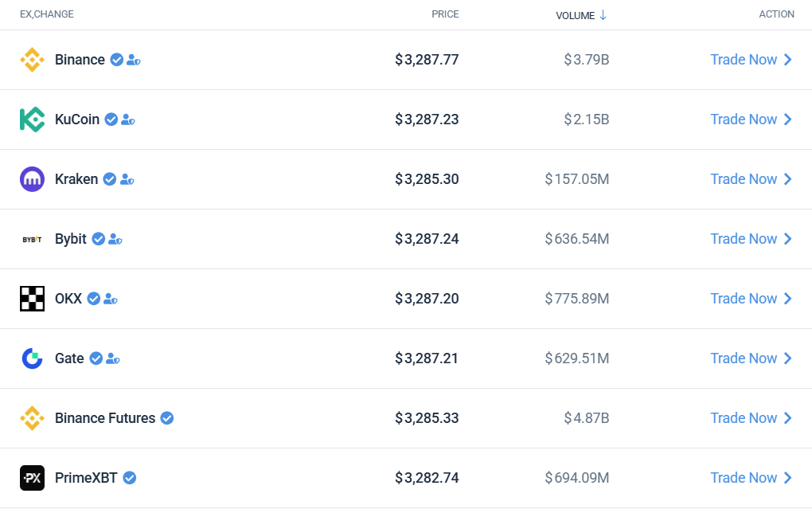Click verified checkmark badge next to Binance
Image resolution: width=812 pixels, height=509 pixels.
point(117,60)
